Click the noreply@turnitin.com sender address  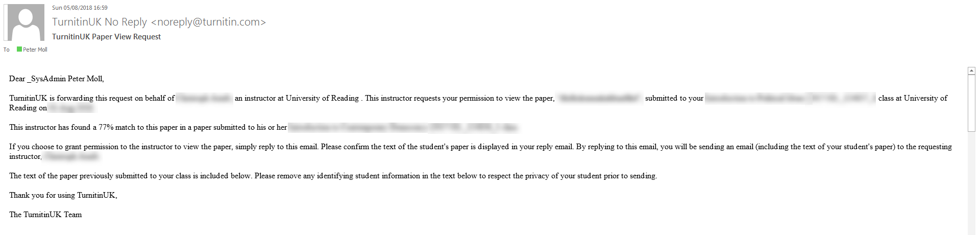(208, 22)
